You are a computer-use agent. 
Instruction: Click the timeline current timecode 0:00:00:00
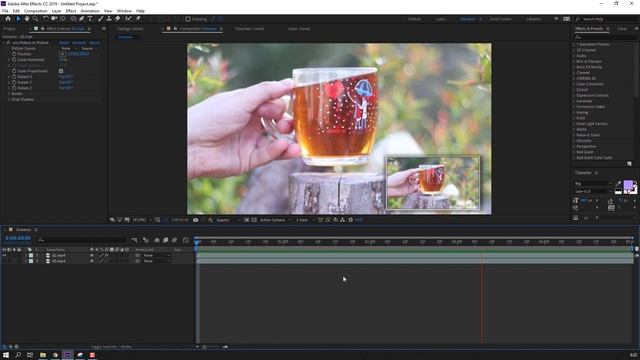tap(18, 238)
